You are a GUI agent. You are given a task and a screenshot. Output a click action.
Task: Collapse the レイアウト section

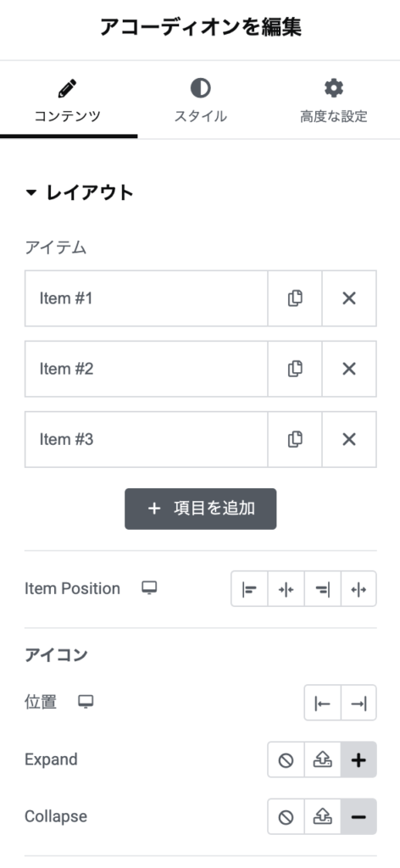(80, 192)
